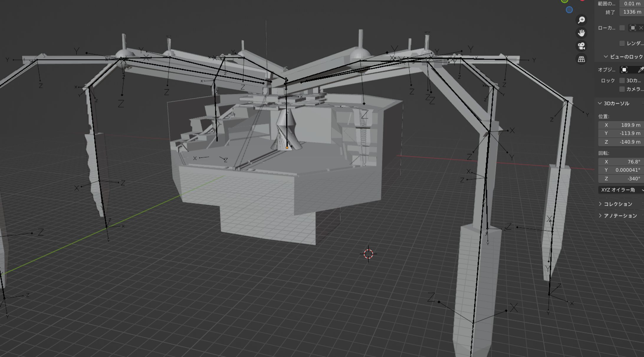Click the zoom view magnifier icon
Image resolution: width=644 pixels, height=357 pixels.
click(x=581, y=20)
